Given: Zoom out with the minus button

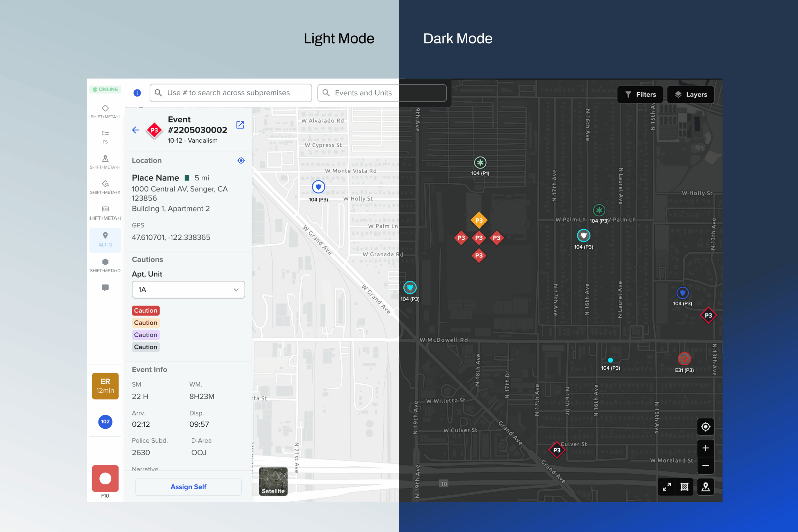Looking at the screenshot, I should (705, 465).
